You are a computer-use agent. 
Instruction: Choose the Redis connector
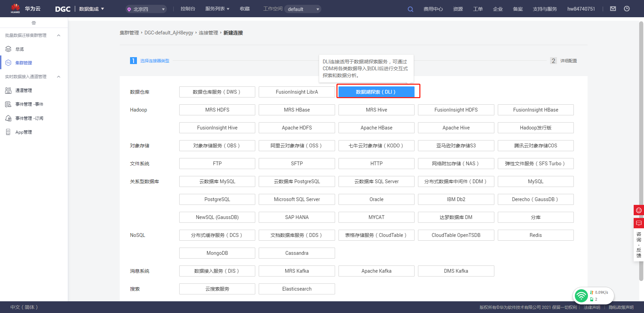536,235
